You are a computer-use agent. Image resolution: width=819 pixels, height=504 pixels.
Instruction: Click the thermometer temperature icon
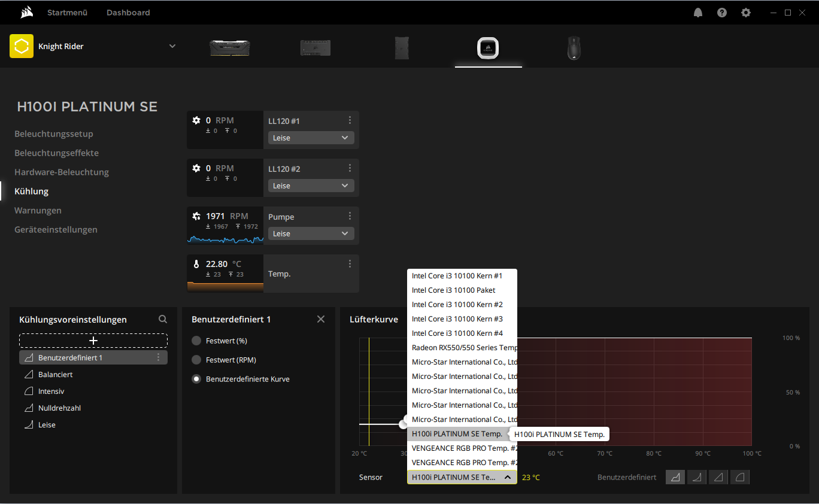[196, 264]
